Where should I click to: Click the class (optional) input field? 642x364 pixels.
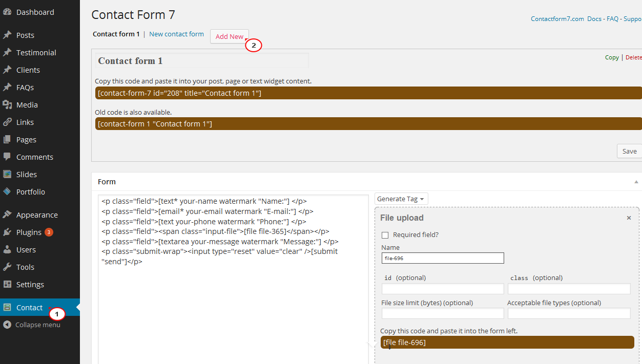click(569, 289)
